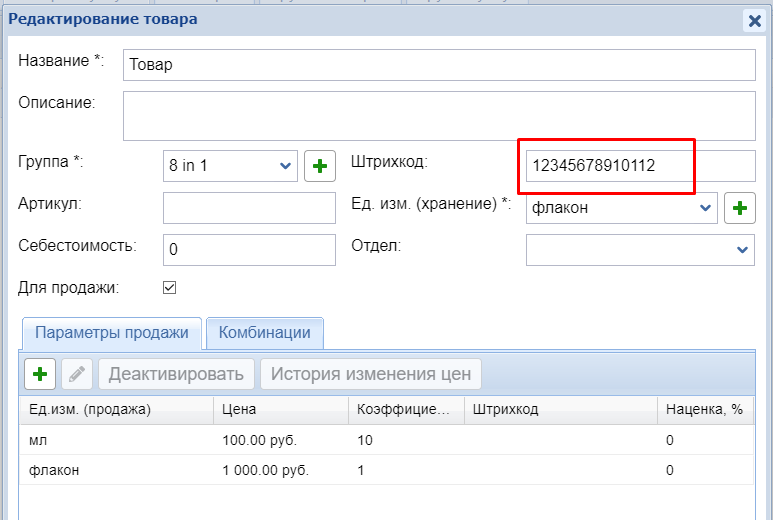Click the pencil edit icon in toolbar

click(77, 374)
